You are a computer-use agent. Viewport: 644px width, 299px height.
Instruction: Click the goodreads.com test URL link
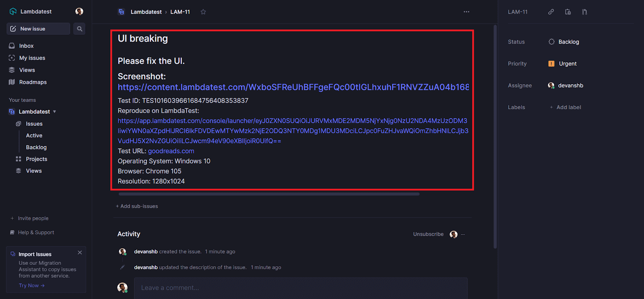coord(171,151)
